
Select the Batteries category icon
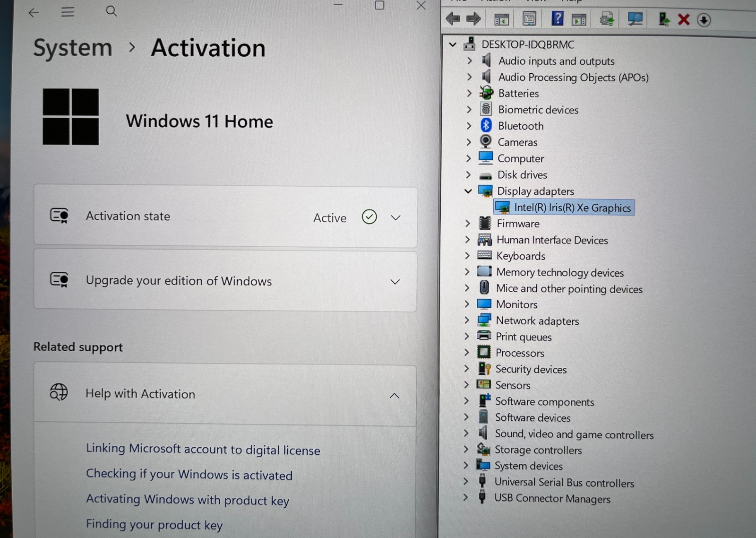click(x=486, y=93)
